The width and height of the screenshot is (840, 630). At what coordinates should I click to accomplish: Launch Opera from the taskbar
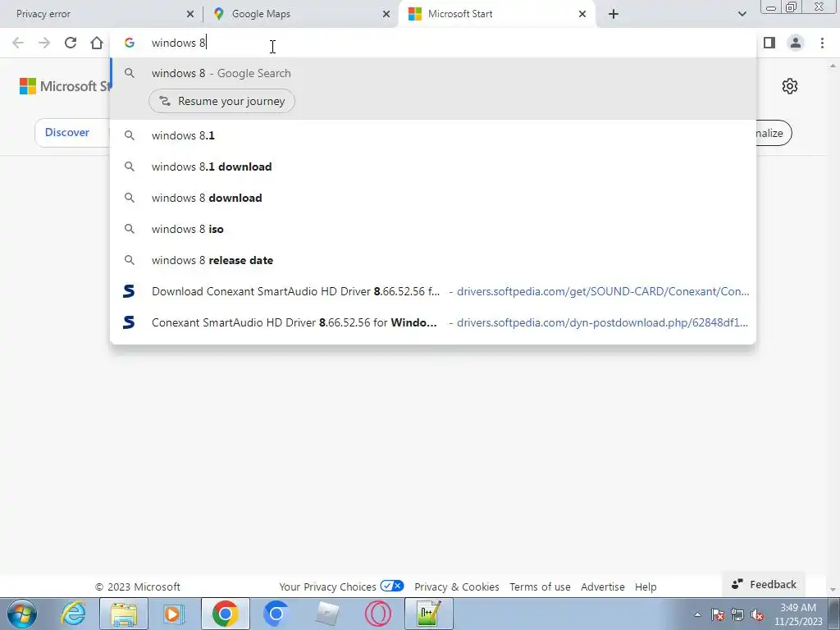tap(377, 614)
